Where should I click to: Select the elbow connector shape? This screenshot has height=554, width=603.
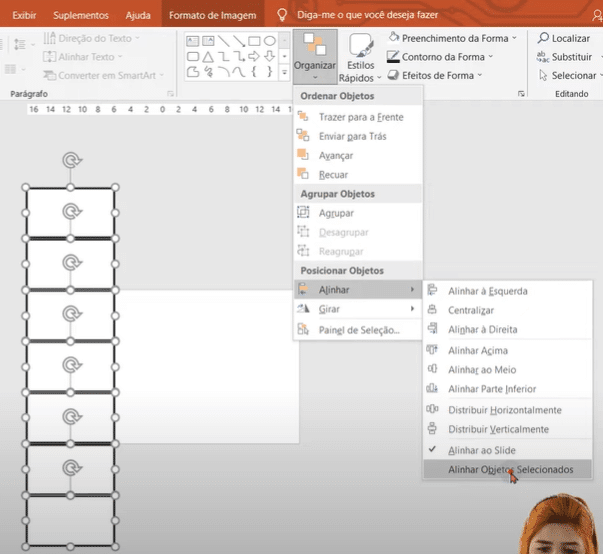(223, 57)
